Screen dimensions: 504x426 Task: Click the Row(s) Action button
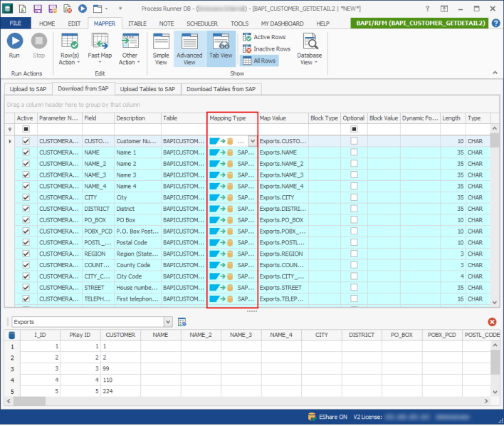coord(69,49)
